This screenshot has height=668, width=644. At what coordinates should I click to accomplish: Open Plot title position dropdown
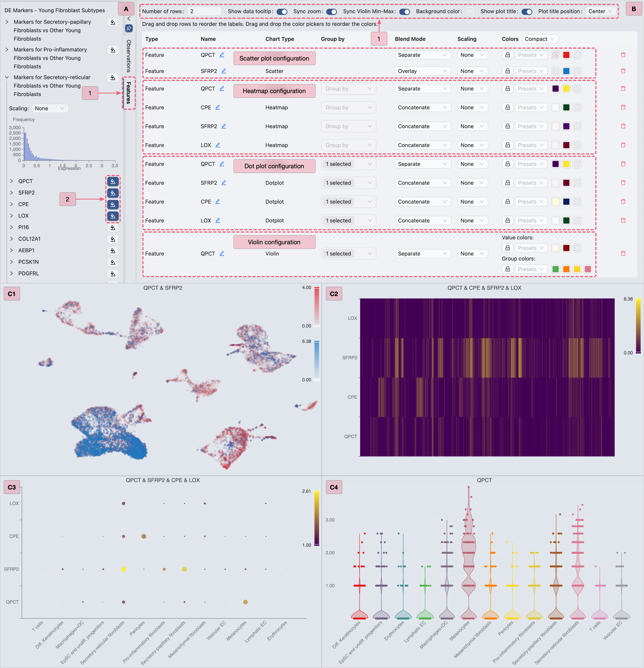click(x=600, y=11)
